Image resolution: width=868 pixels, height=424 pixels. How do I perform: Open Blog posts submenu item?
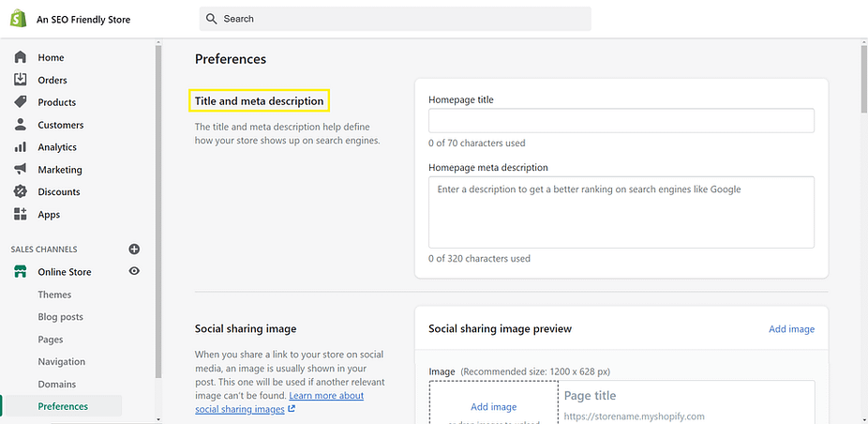click(x=60, y=317)
